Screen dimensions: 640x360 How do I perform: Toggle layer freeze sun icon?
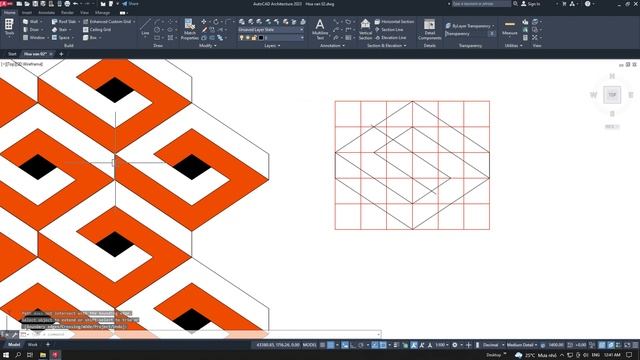248,38
